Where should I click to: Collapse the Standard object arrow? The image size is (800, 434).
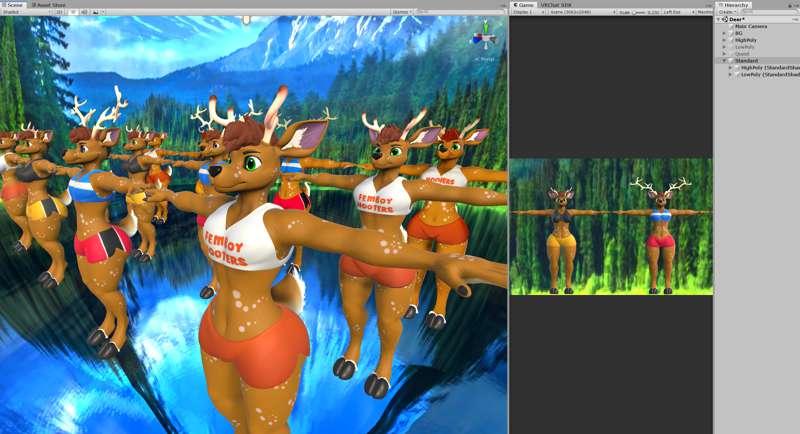pos(723,61)
